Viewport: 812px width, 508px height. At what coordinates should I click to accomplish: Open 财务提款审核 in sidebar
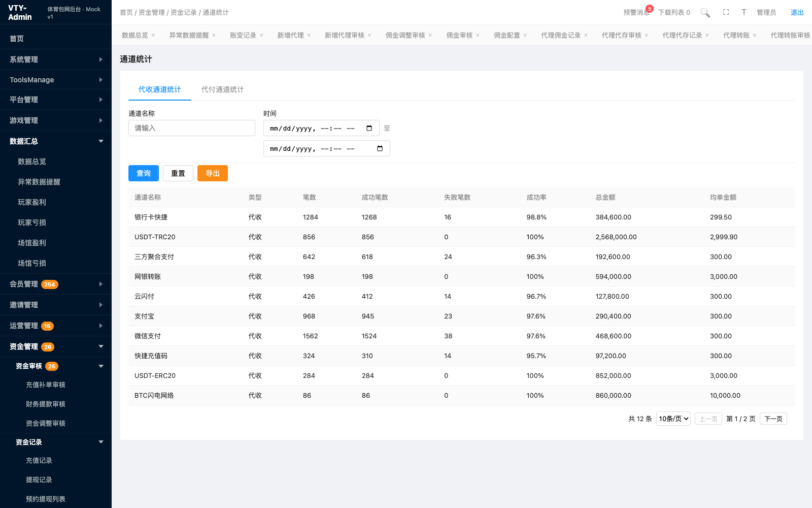pos(56,404)
